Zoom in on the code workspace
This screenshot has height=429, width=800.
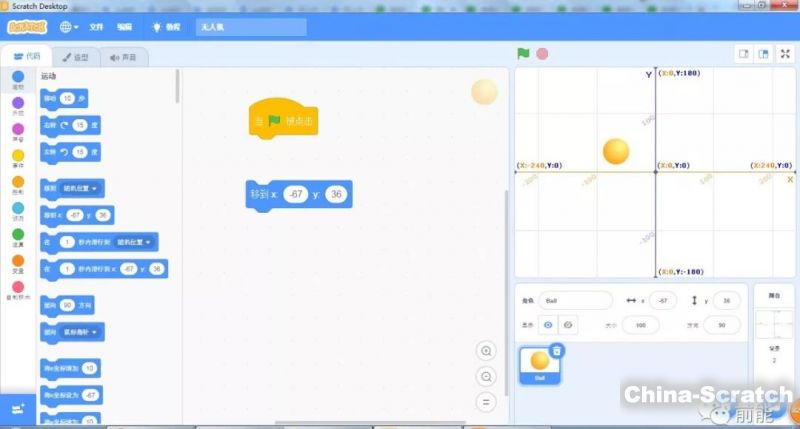pyautogui.click(x=486, y=351)
